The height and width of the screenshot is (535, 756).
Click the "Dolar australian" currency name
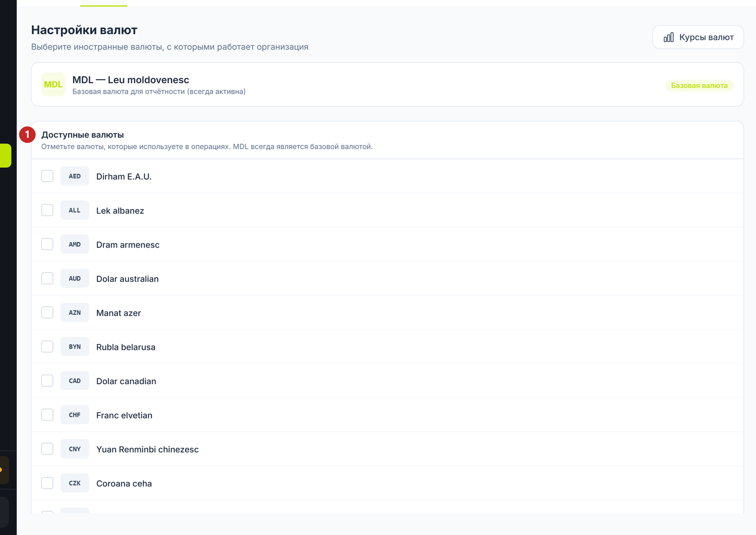[x=128, y=279]
